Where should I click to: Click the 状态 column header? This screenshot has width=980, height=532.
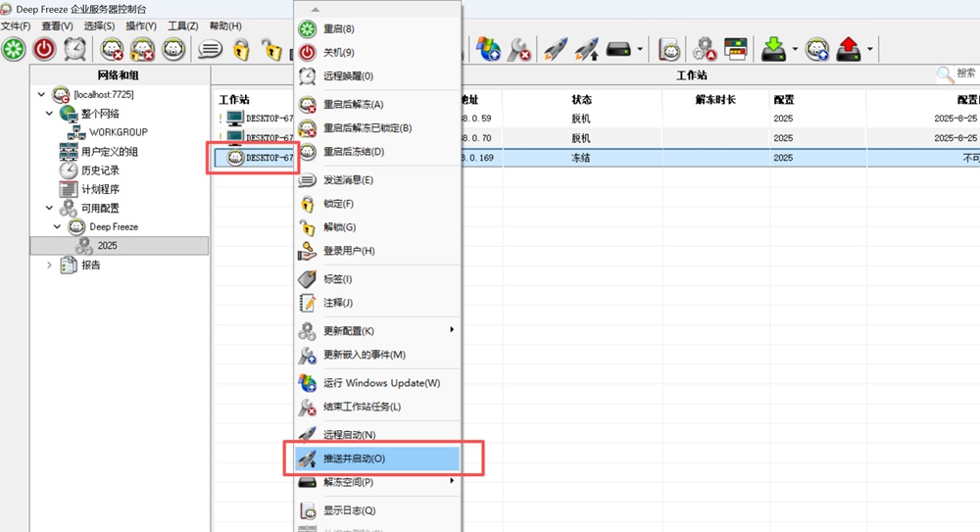pos(581,100)
